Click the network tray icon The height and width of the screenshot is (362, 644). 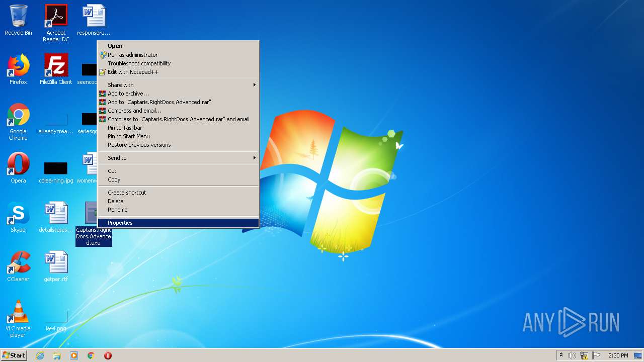click(584, 355)
